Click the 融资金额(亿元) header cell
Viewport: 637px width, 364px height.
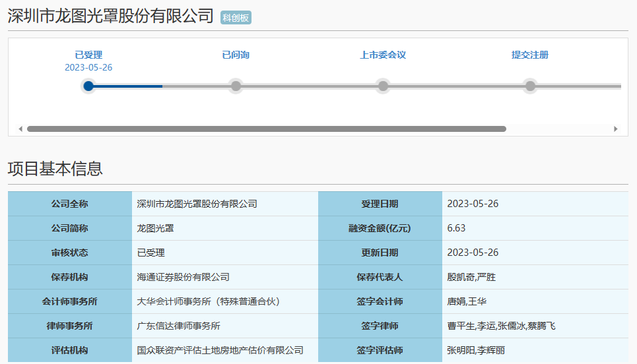[380, 228]
